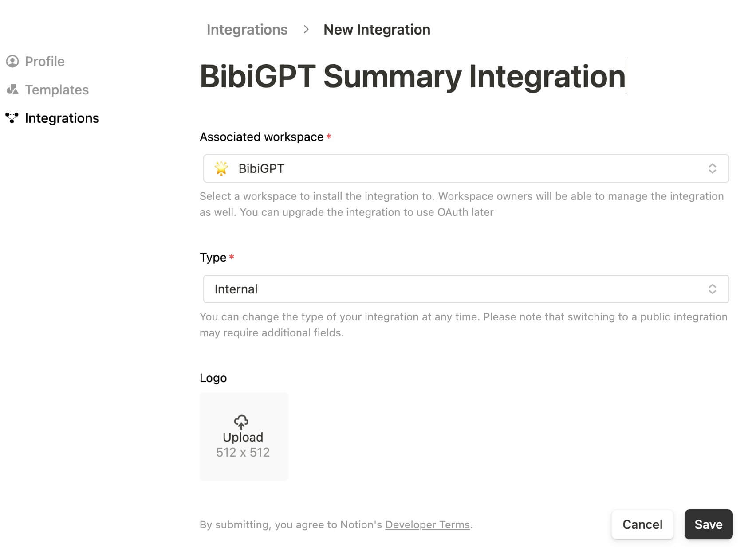Screen dimensions: 756x547
Task: Open the Type dropdown showing Internal
Action: click(466, 289)
